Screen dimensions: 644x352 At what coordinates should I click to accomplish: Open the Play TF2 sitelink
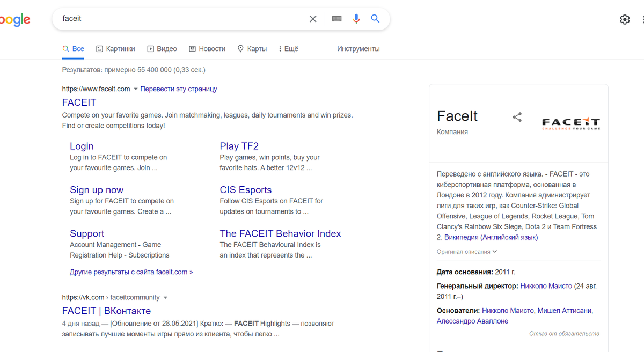(239, 146)
